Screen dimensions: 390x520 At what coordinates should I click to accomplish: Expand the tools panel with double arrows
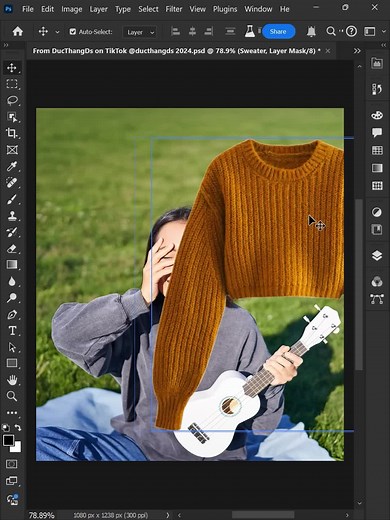point(6,45)
